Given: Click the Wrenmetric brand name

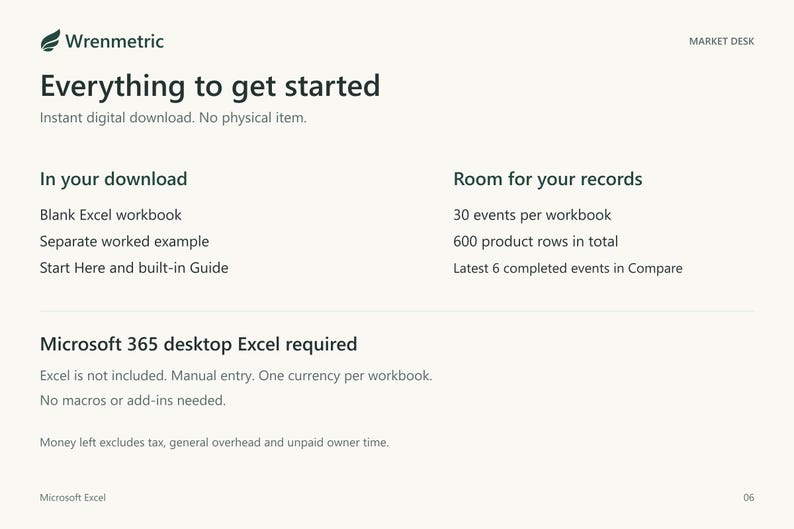Looking at the screenshot, I should click(114, 41).
